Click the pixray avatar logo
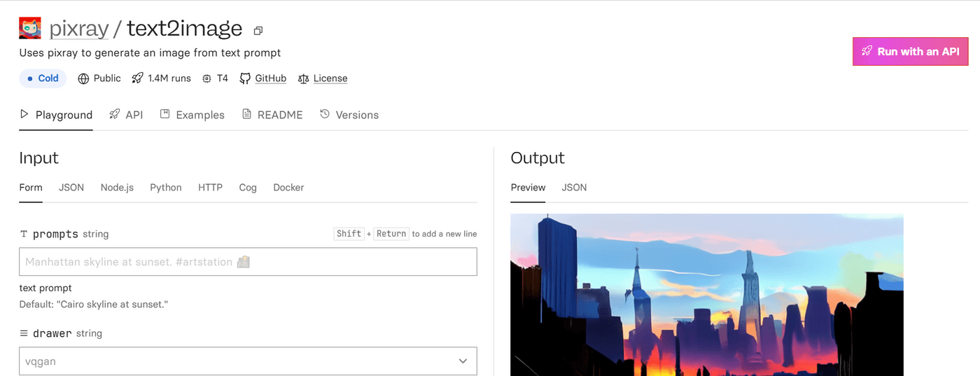Viewport: 980px width, 376px height. click(x=30, y=28)
